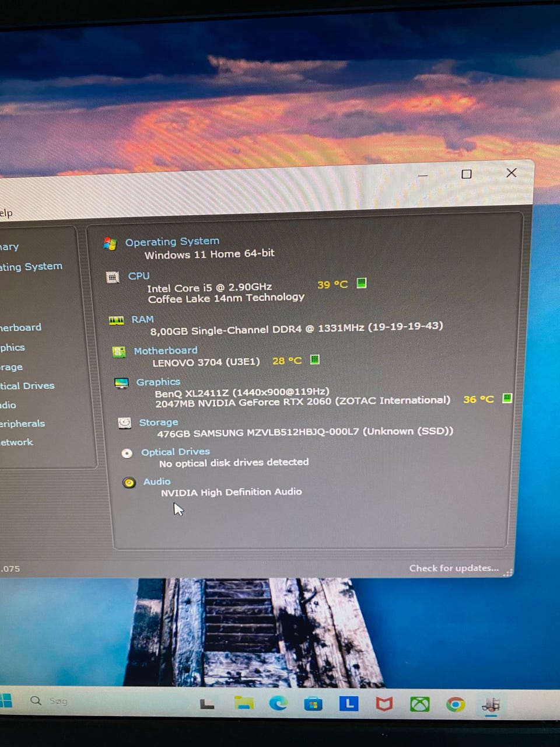The image size is (560, 747).
Task: Open the RAM section heading
Action: pyautogui.click(x=142, y=319)
